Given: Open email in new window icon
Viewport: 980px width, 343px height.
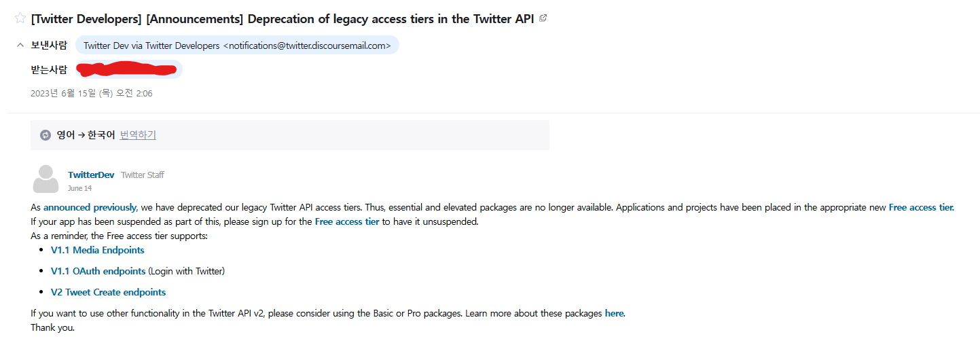Looking at the screenshot, I should (543, 18).
